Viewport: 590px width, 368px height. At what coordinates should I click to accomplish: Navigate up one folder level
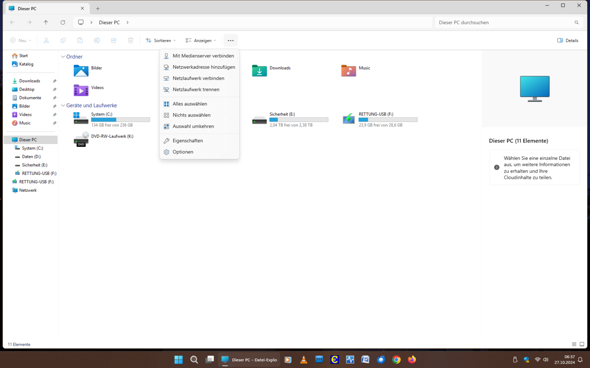46,23
